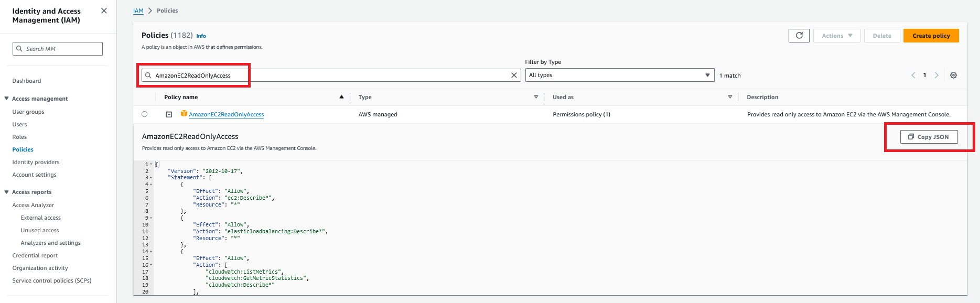Viewport: 980px width, 303px height.
Task: Collapse the AmazonEC2ReadOnlyAccess row details
Action: [169, 114]
